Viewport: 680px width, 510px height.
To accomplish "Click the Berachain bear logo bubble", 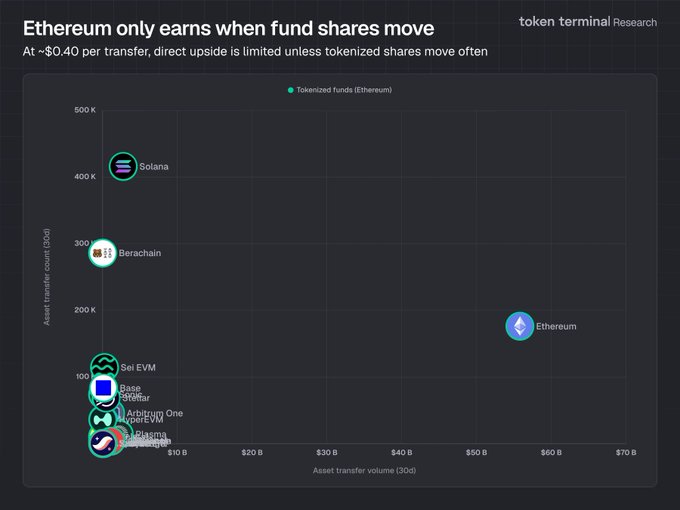I will (103, 253).
